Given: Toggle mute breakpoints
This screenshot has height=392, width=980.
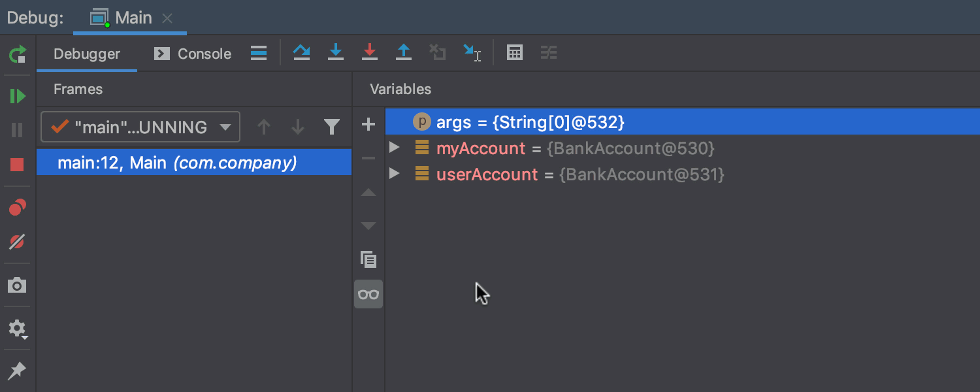Looking at the screenshot, I should tap(18, 242).
